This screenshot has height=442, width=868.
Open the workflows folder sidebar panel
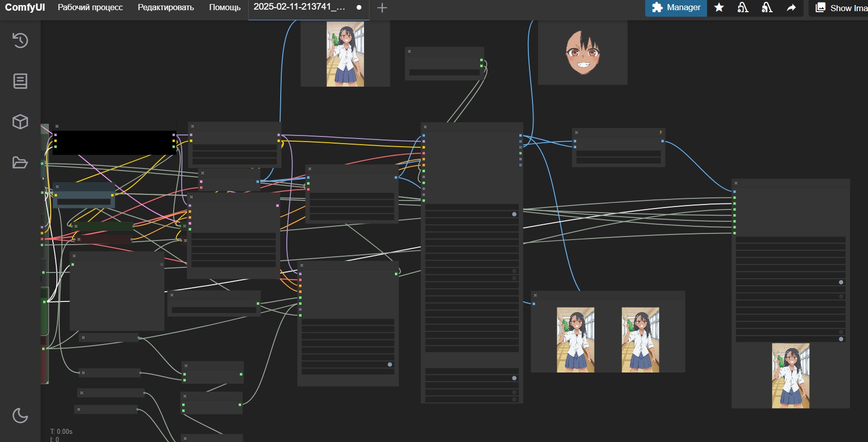[20, 162]
